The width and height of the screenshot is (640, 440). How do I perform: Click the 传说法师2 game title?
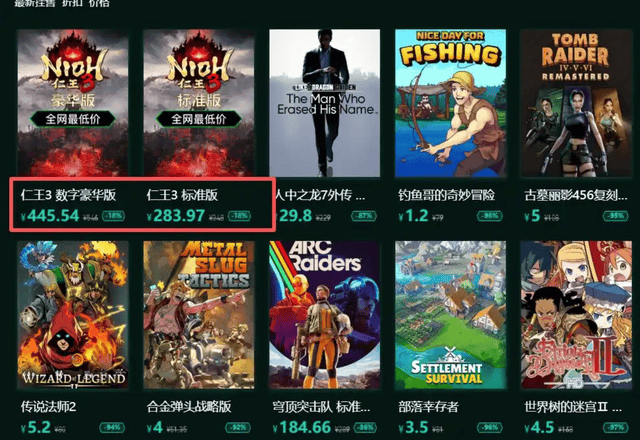point(48,407)
